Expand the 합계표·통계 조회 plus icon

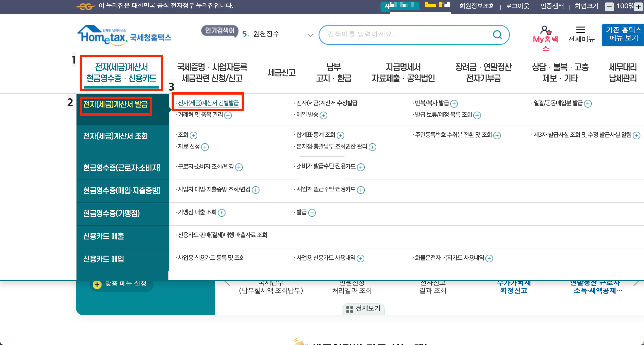click(340, 135)
